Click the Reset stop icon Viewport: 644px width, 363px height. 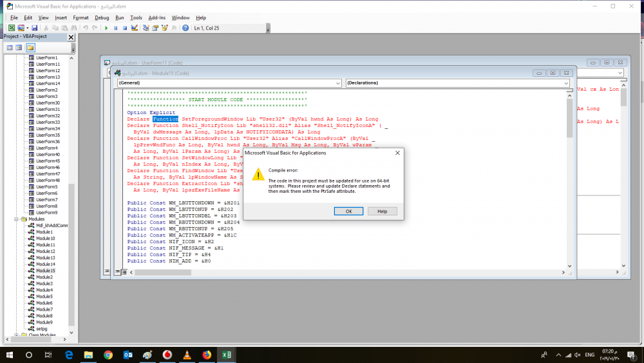(125, 28)
